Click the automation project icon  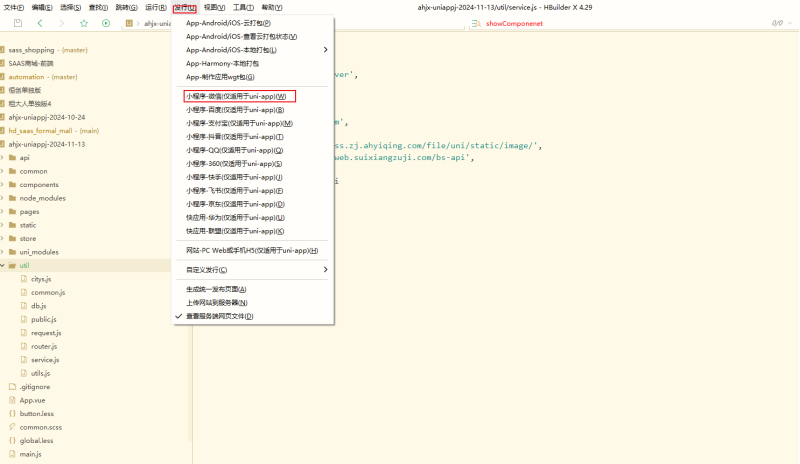tap(3, 77)
